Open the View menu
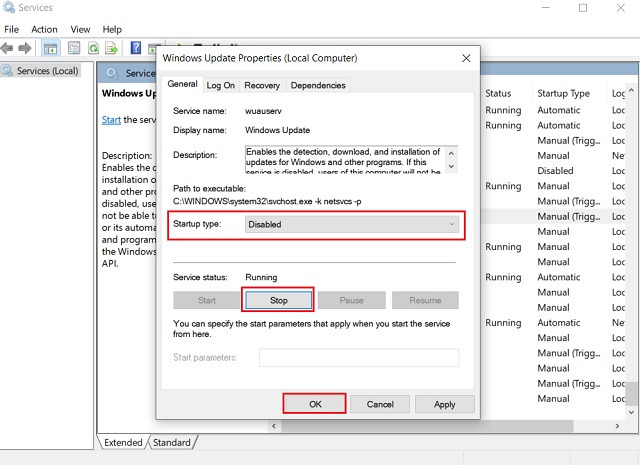 coord(80,29)
